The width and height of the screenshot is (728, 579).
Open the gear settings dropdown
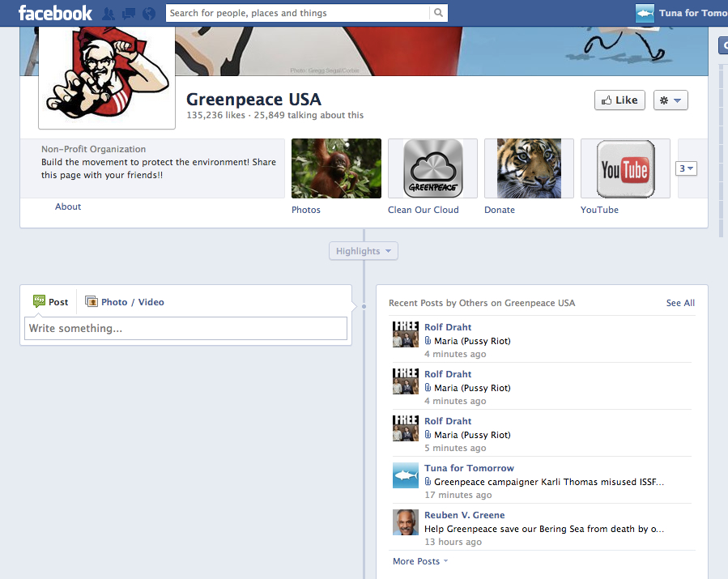tap(671, 100)
